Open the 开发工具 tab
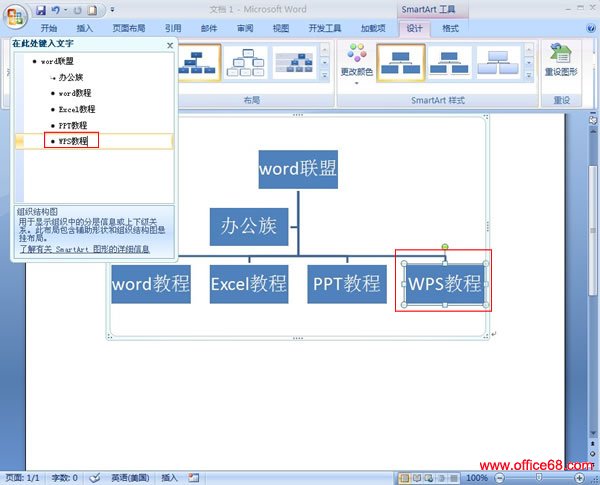 324,28
